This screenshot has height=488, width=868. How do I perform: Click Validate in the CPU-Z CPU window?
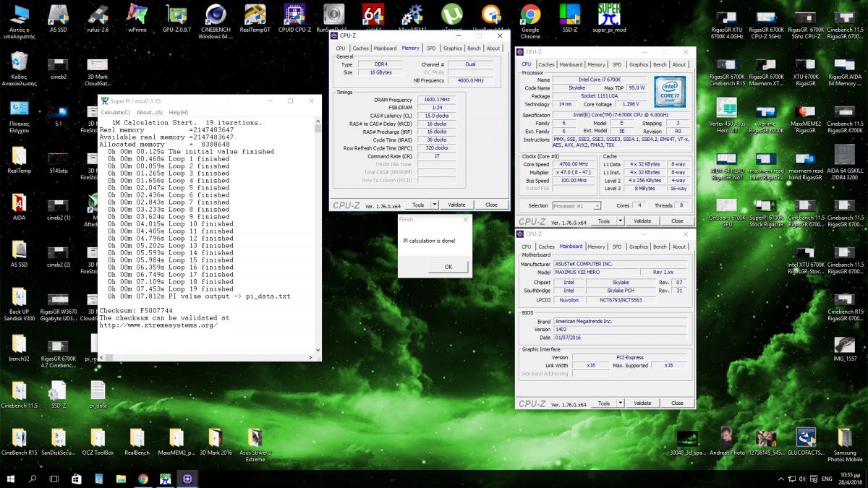tap(642, 221)
